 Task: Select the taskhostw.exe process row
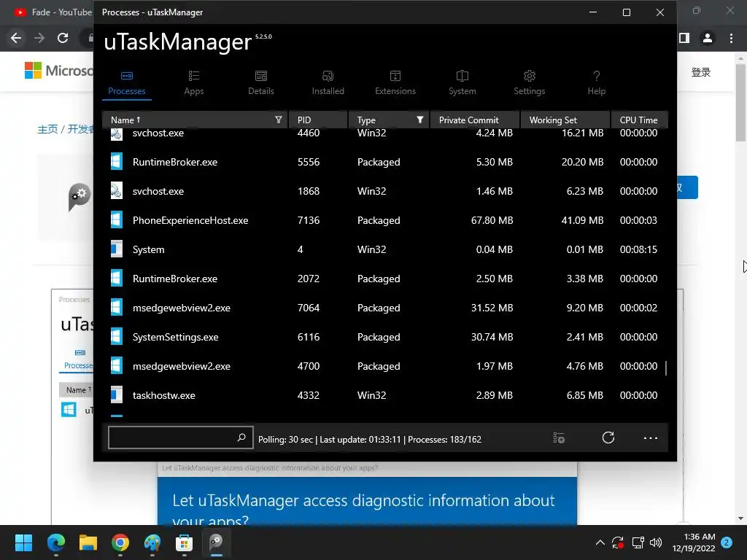(385, 395)
